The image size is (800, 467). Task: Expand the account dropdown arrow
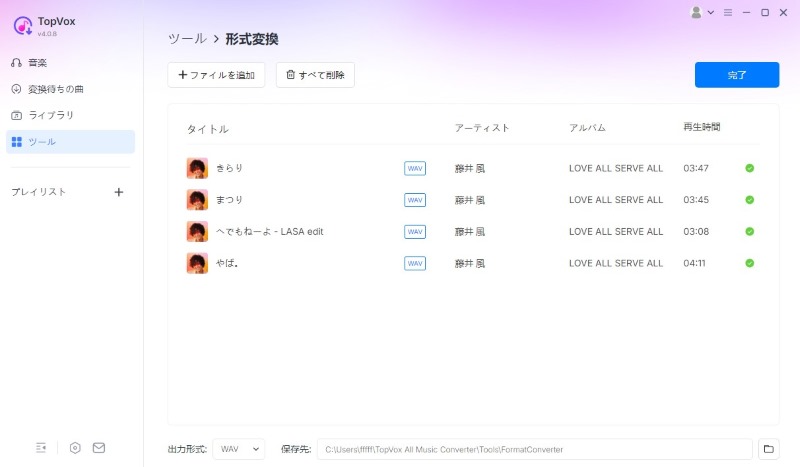[x=710, y=12]
